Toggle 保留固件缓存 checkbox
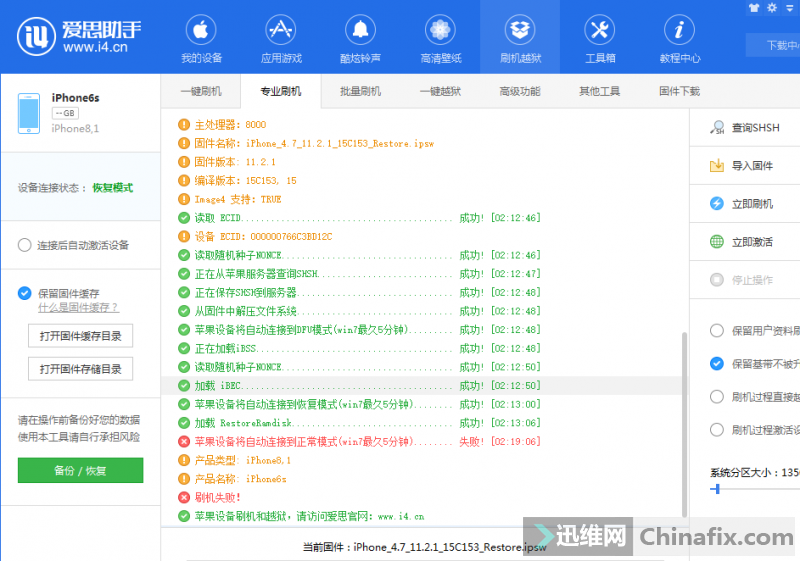The image size is (800, 561). [x=24, y=293]
